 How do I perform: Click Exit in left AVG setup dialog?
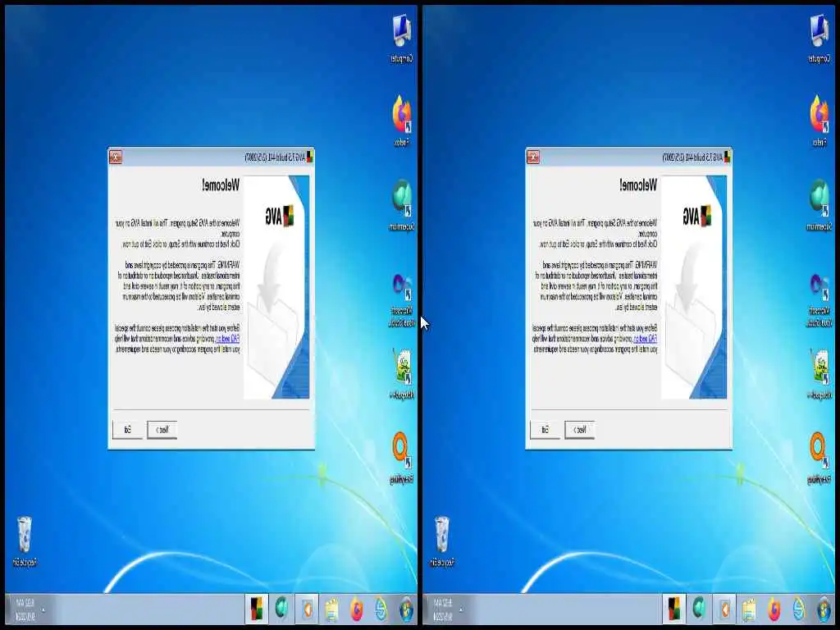[x=127, y=430]
